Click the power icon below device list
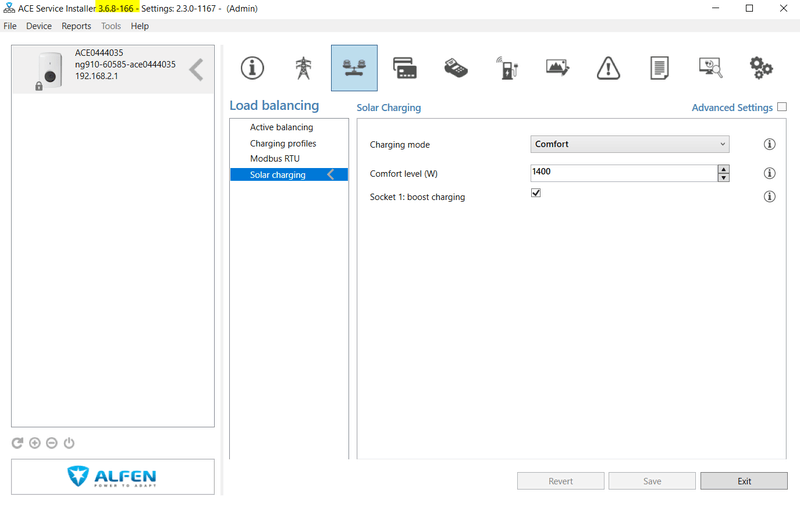Image resolution: width=800 pixels, height=507 pixels. coord(69,443)
